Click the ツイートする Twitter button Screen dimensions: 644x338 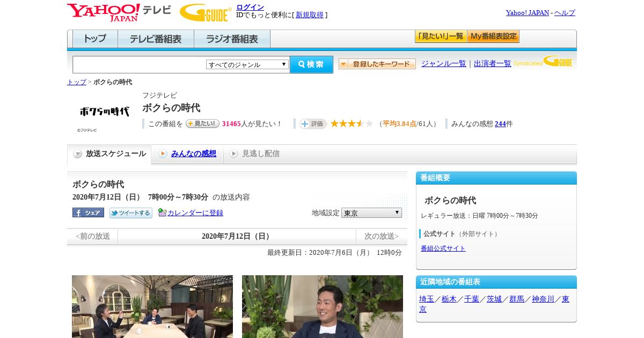pyautogui.click(x=131, y=213)
